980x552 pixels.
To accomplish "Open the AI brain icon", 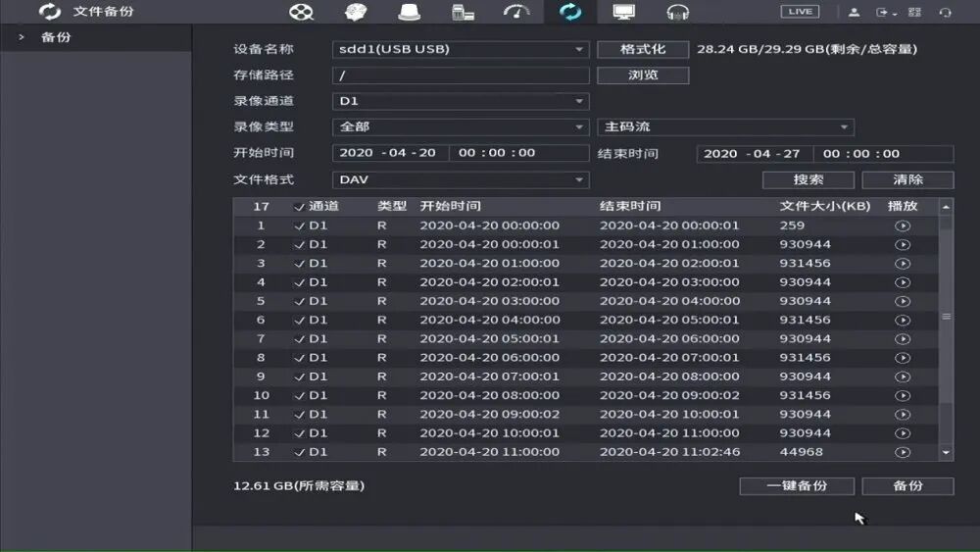I will [356, 12].
